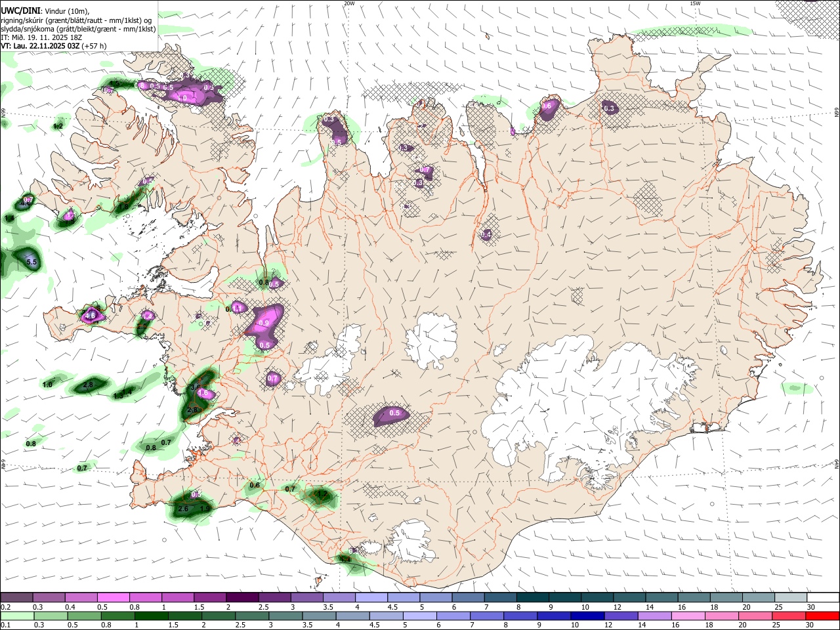The height and width of the screenshot is (630, 840).
Task: Click the 0.4 snow value in the north
Action: pos(486,234)
